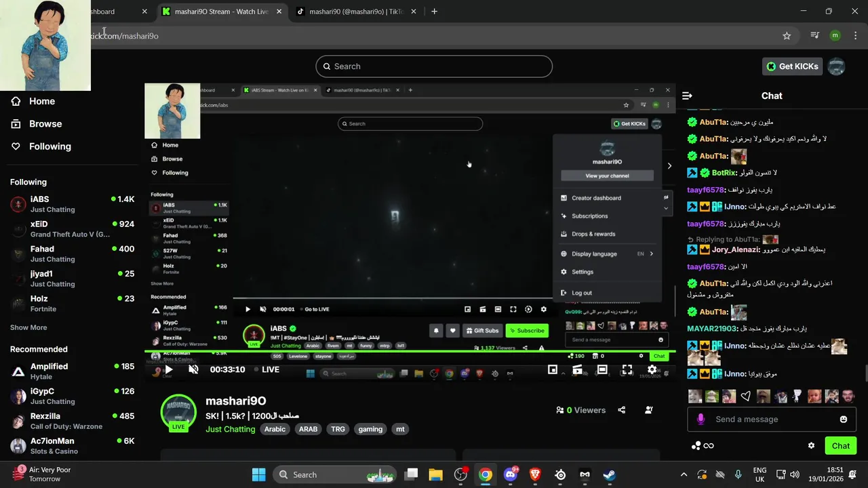Select the gaming tag

(370, 429)
